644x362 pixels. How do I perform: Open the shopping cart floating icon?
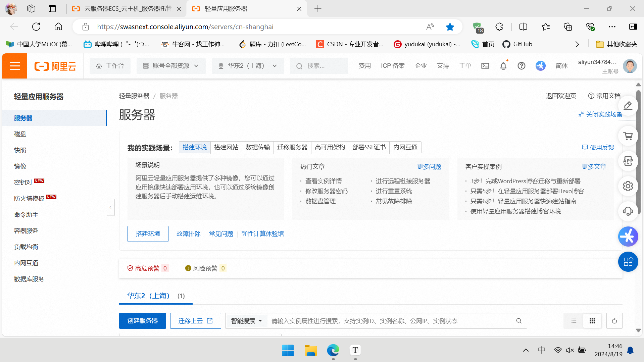coord(628,136)
